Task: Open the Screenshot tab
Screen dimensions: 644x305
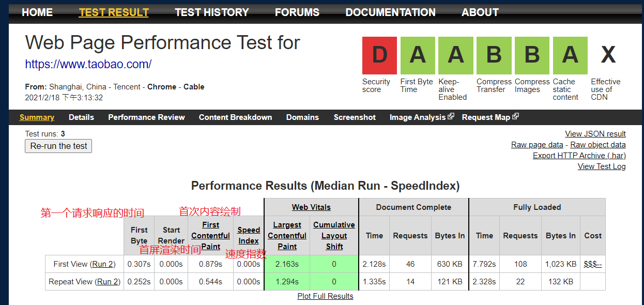Action: pos(355,117)
